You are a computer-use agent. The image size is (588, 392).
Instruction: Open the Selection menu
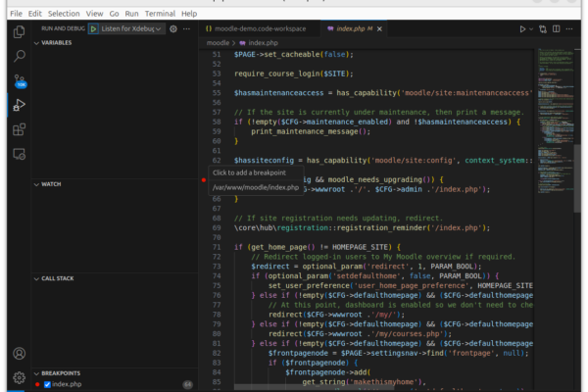click(x=64, y=14)
